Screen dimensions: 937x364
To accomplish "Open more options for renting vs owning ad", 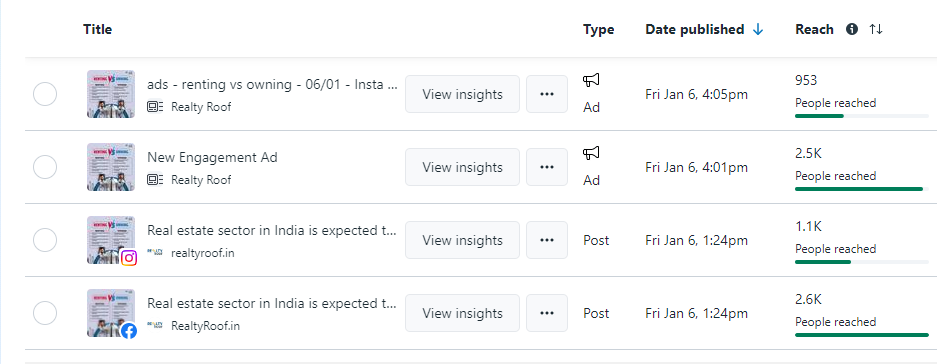I will click(x=547, y=94).
